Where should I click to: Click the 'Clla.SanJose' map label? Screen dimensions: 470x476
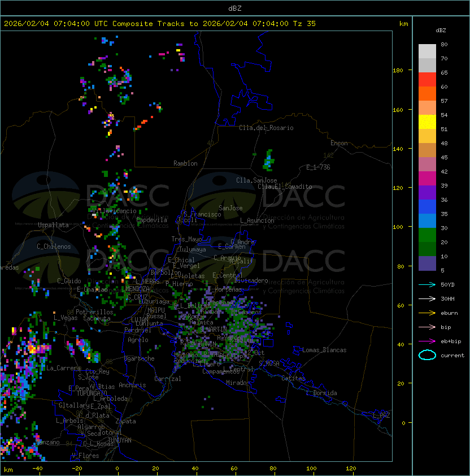[x=256, y=180]
